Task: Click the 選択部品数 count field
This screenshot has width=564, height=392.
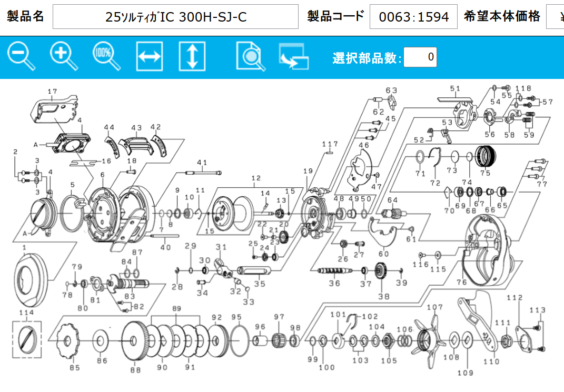Action: (420, 57)
